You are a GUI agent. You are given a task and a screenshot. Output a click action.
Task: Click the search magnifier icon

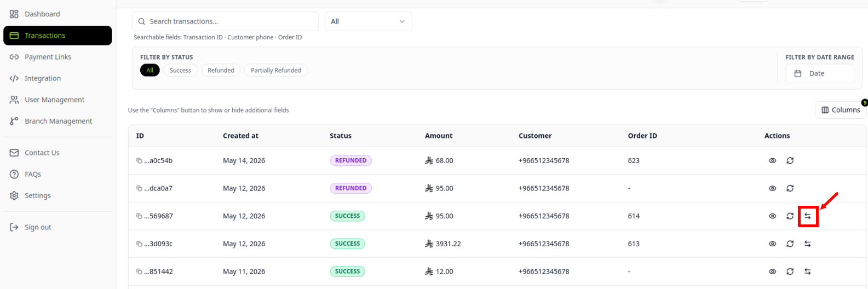[x=142, y=21]
